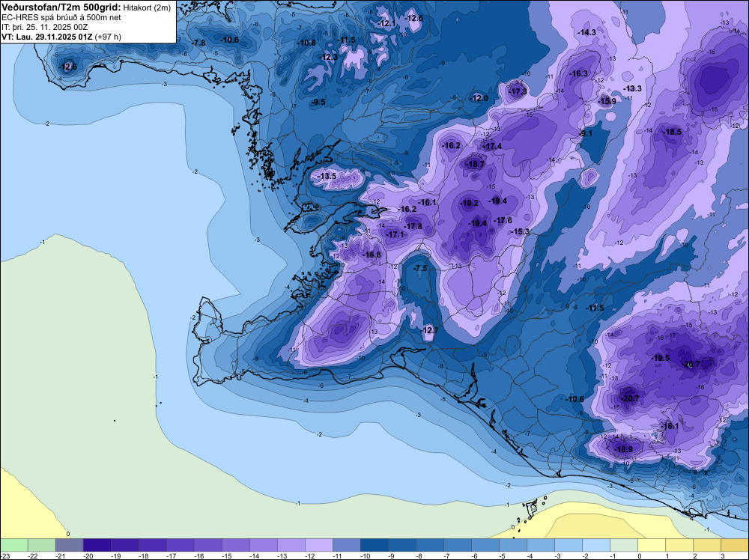Screen dimensions: 749x560
Task: Click the -18.9 temperature value
Action: [623, 449]
